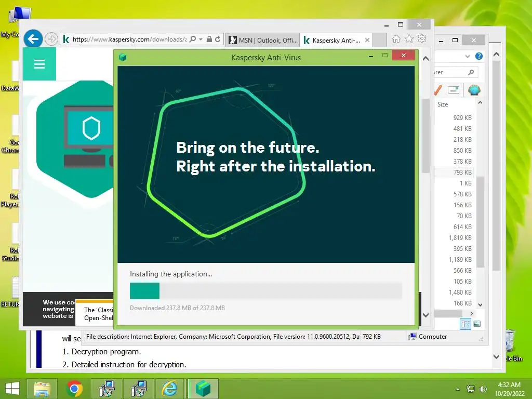The height and width of the screenshot is (399, 532).
Task: Open IE Tools gear icon
Action: tap(422, 38)
